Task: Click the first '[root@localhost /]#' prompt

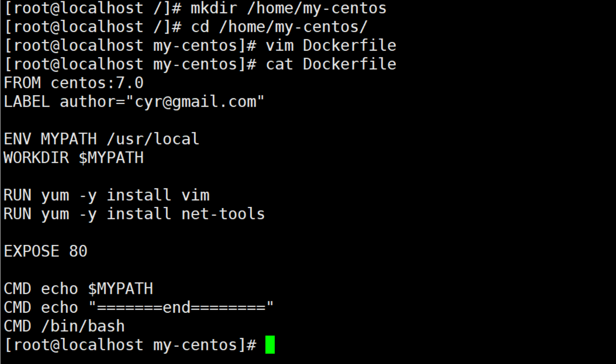Action: coord(93,8)
